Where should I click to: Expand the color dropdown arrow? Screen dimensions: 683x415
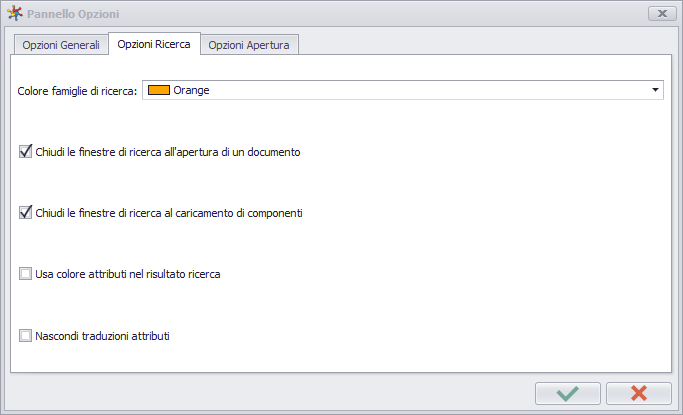(x=655, y=90)
